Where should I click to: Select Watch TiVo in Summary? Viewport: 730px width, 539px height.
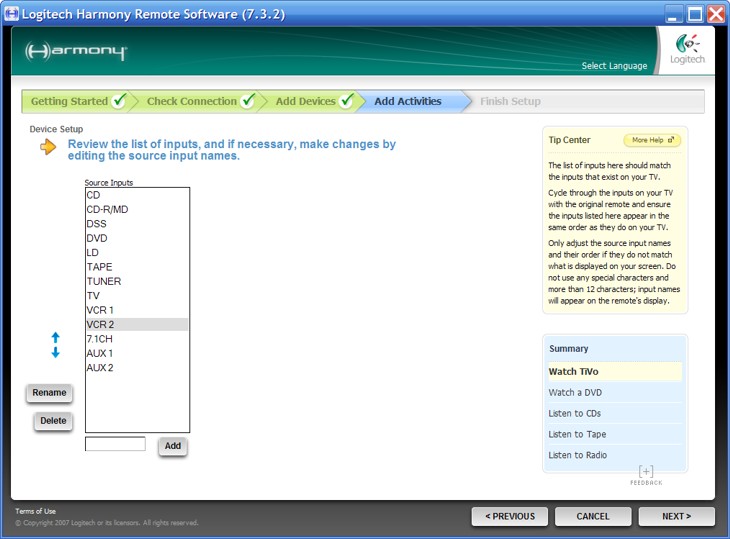[x=615, y=371]
